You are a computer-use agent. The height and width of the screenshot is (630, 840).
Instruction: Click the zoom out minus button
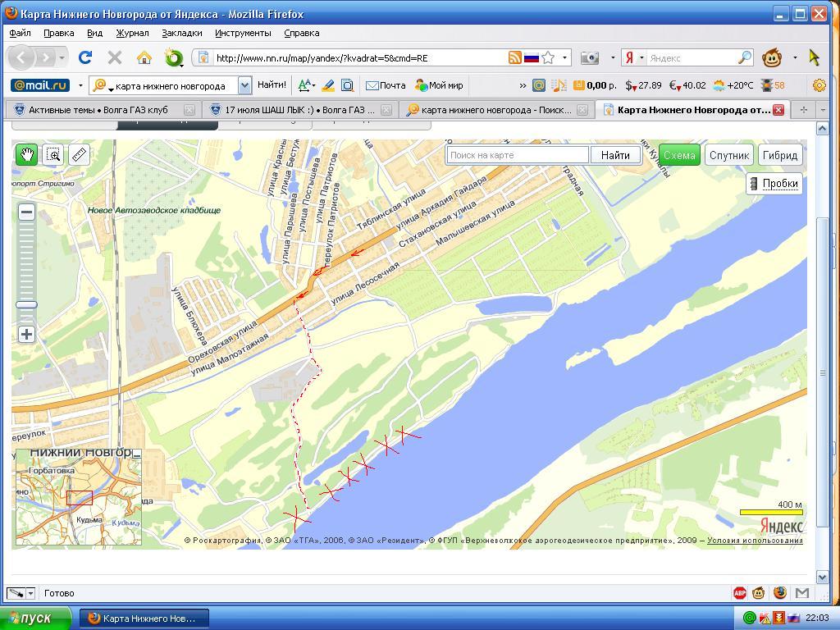point(26,212)
